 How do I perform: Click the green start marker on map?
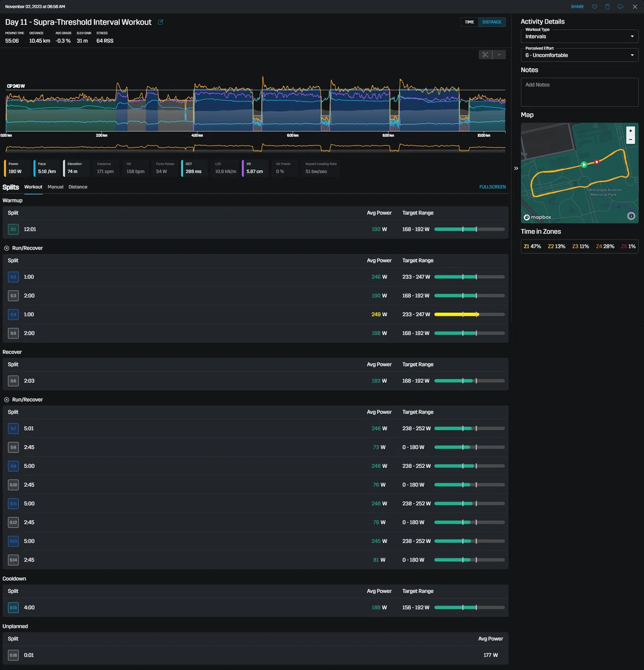[x=584, y=165]
